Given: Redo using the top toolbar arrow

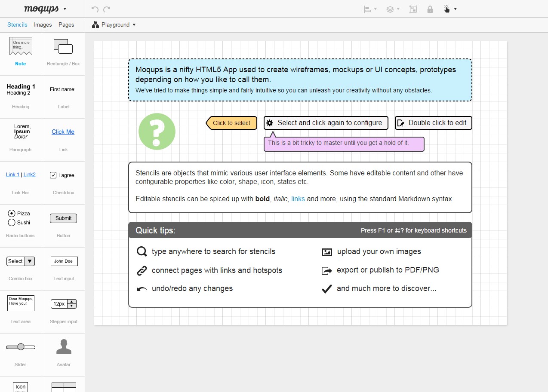Looking at the screenshot, I should tap(107, 9).
